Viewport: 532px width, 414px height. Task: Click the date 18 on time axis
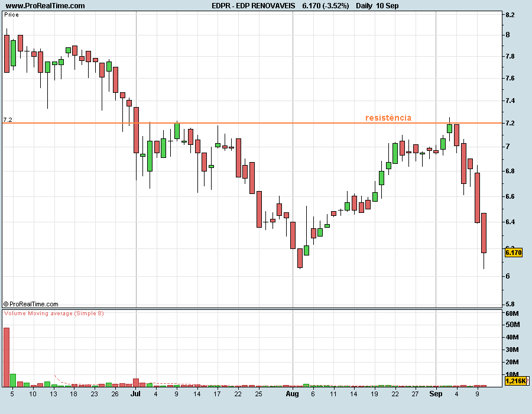[74, 394]
